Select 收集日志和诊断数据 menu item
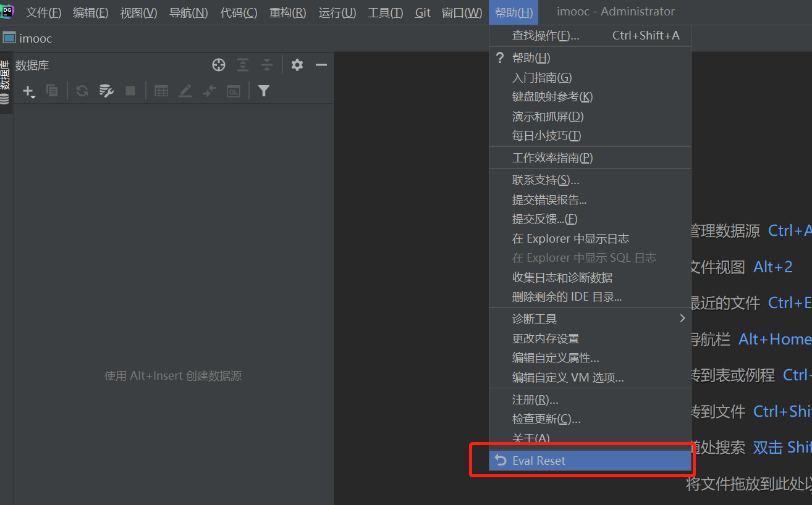The width and height of the screenshot is (812, 505). tap(590, 278)
